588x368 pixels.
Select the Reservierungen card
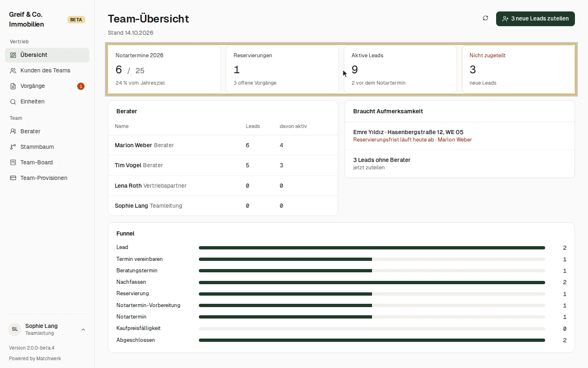(x=282, y=69)
